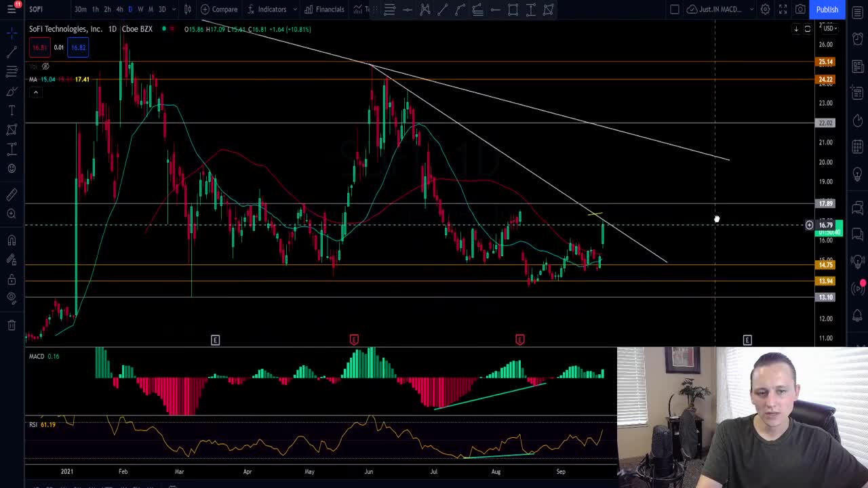Activate the zoom in tool
Viewport: 868px width, 488px height.
(12, 214)
